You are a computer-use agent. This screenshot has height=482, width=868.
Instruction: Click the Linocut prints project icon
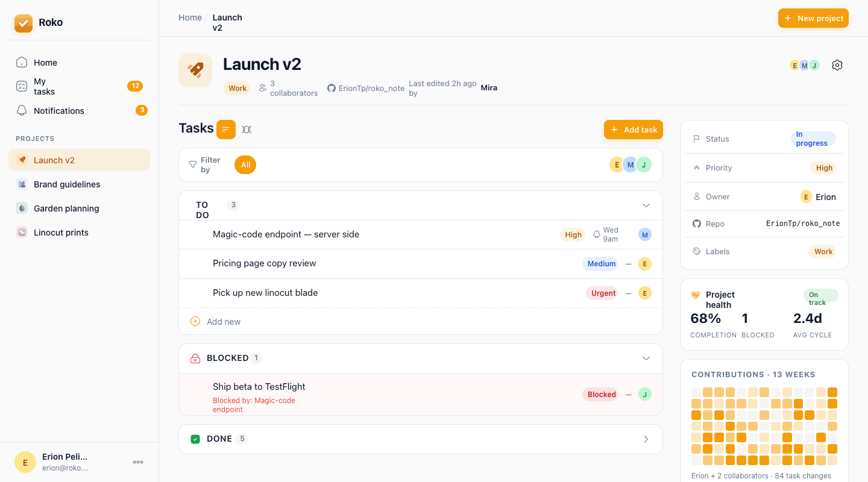coord(22,232)
